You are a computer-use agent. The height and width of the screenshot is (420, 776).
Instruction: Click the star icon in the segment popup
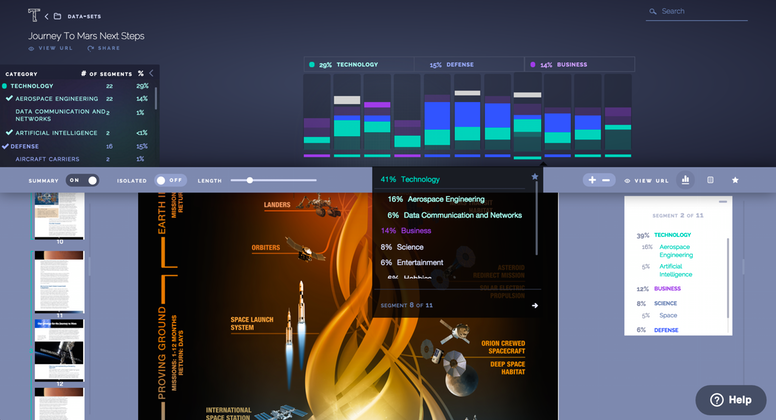pos(534,177)
